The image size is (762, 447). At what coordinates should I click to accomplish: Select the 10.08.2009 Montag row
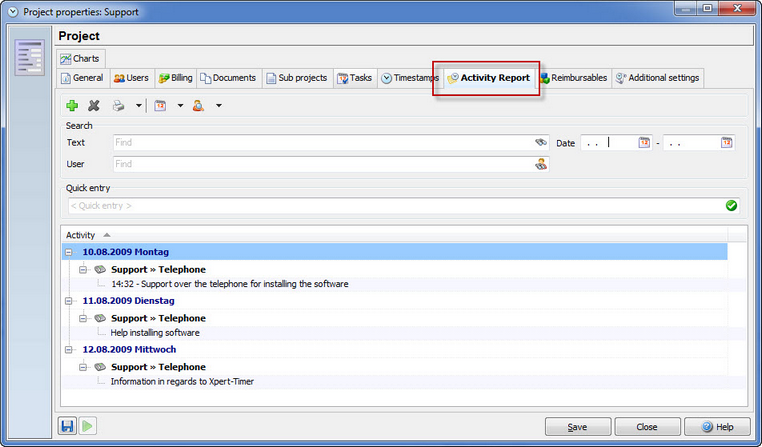(395, 252)
